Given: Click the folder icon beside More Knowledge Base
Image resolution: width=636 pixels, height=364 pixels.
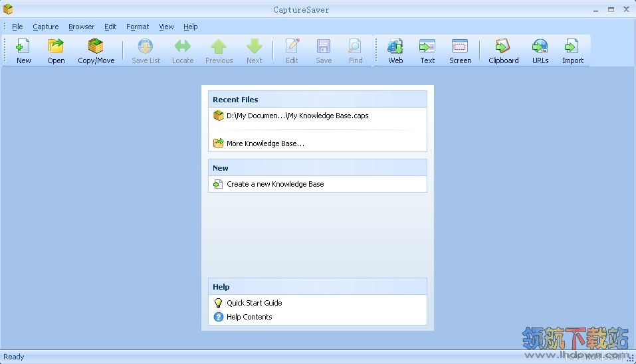Looking at the screenshot, I should coord(218,143).
